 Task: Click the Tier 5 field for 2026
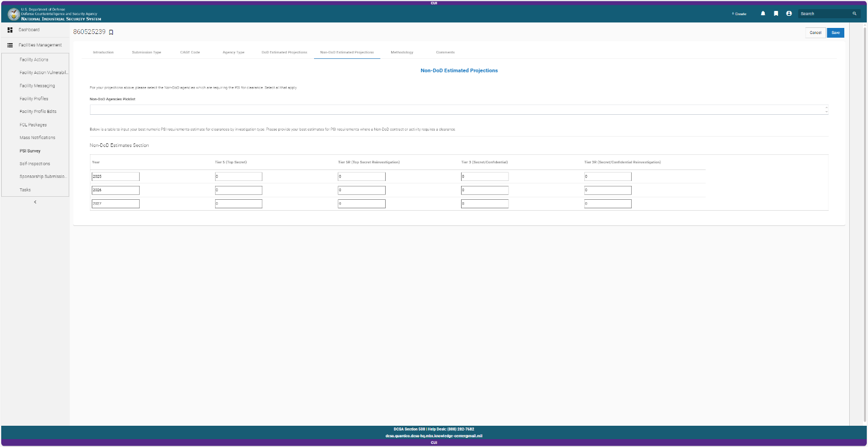click(x=239, y=190)
